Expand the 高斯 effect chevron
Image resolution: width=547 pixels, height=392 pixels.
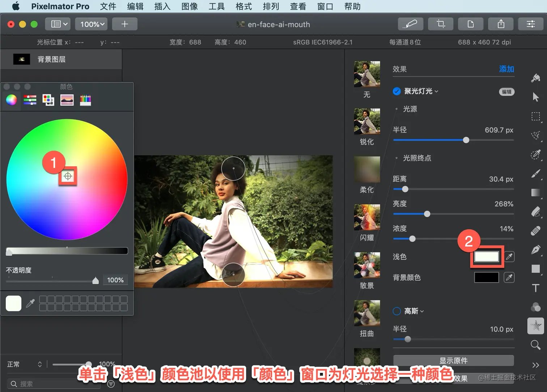click(422, 311)
